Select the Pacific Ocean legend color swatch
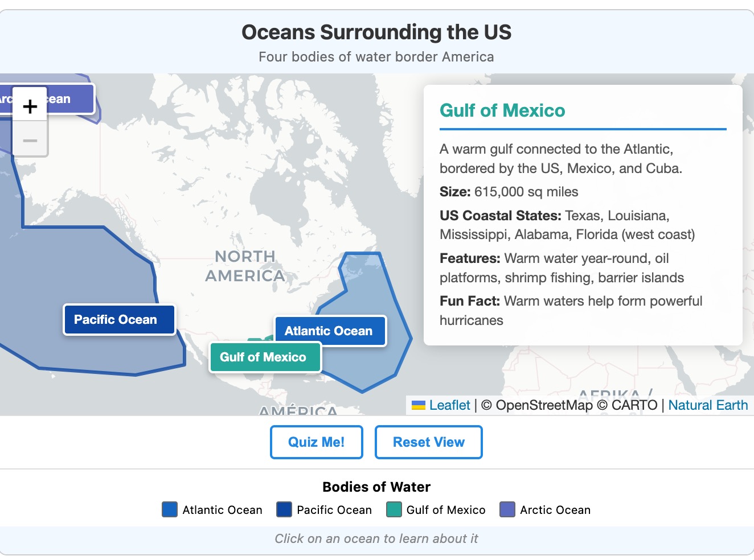 [x=282, y=509]
